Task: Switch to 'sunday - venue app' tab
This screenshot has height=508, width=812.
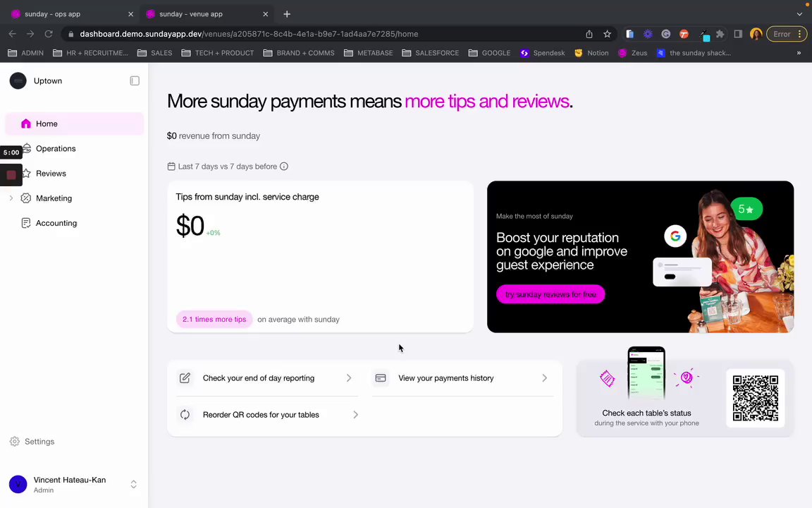Action: 206,14
